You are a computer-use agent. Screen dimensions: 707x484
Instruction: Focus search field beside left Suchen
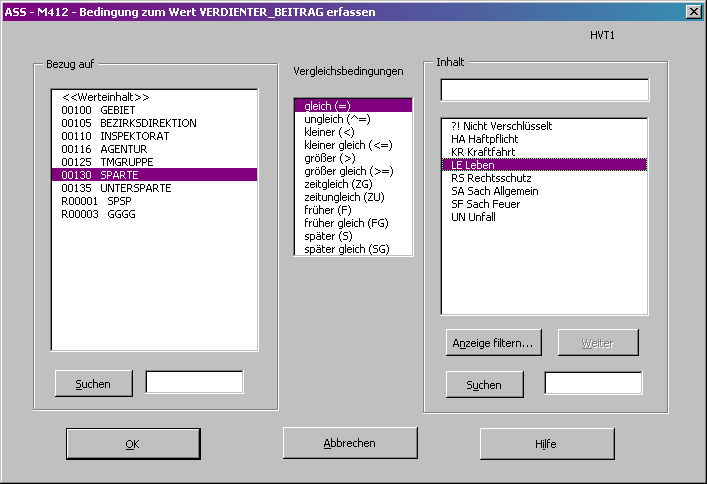point(194,382)
